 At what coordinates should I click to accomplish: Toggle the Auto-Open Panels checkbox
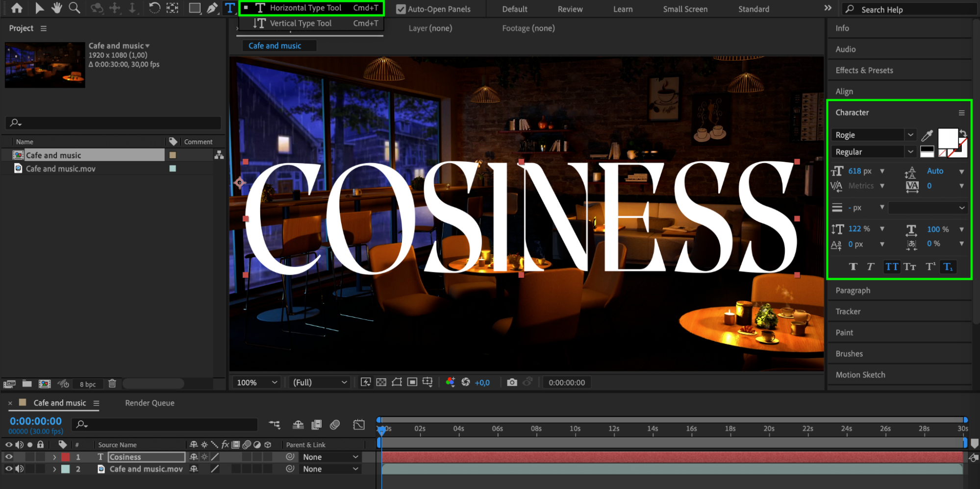401,9
